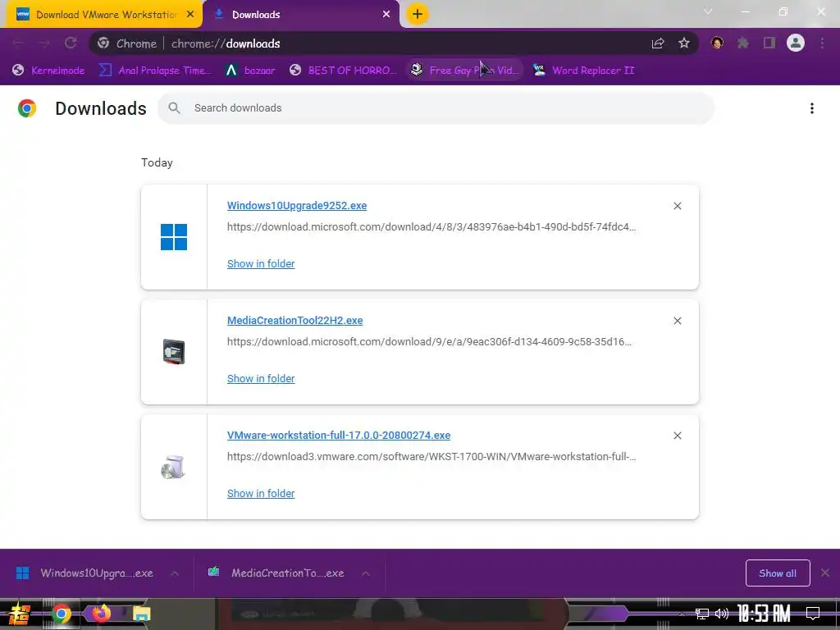Open the Word Replacer II bookmark
The image size is (840, 630).
[x=583, y=71]
